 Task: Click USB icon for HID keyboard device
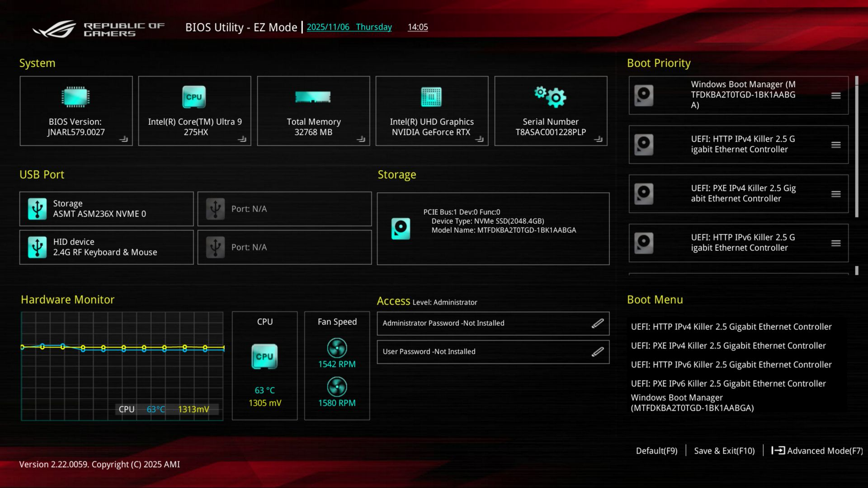pos(37,247)
